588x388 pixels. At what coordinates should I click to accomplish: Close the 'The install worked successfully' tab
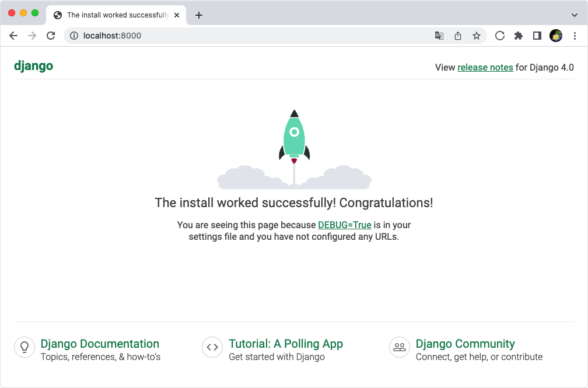pos(177,15)
